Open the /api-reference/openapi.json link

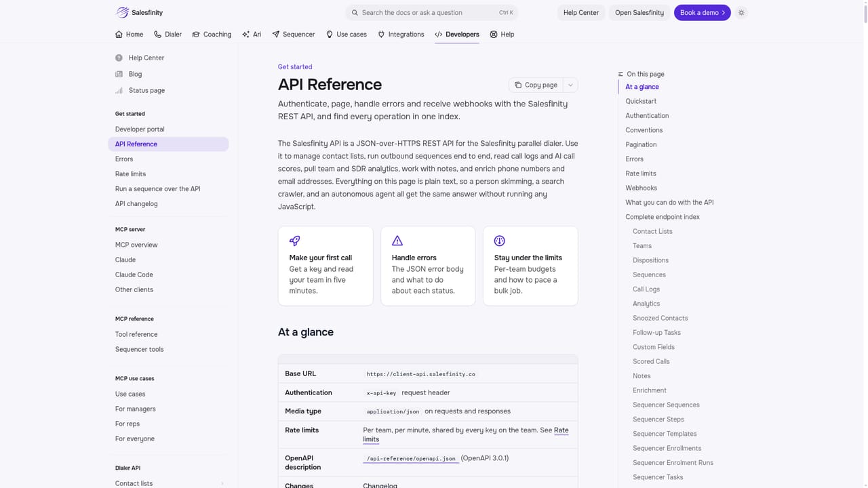(x=411, y=458)
